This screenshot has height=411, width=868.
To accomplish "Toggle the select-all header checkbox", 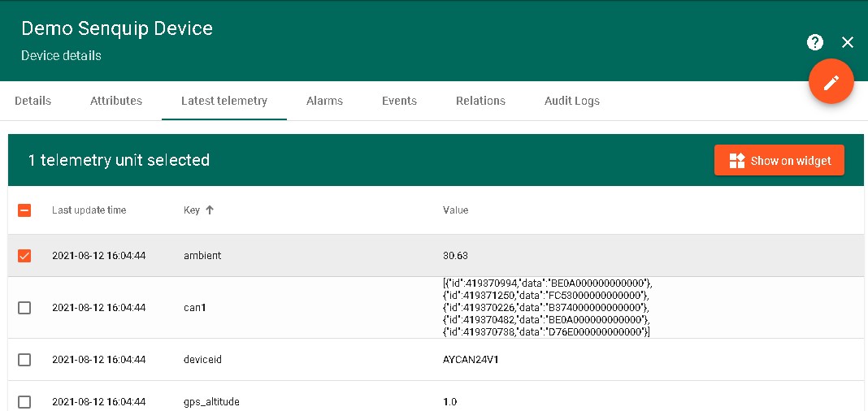I will point(24,210).
